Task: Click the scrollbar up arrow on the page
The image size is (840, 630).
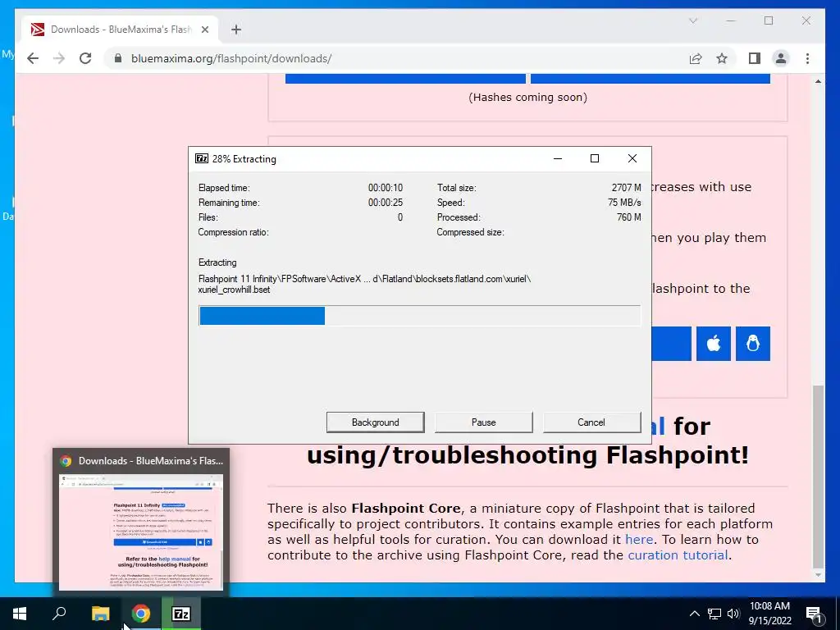Action: tap(818, 81)
